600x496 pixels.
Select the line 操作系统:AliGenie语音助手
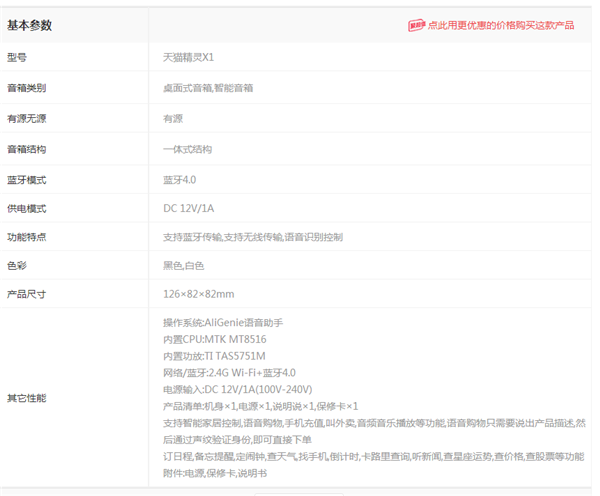point(223,323)
